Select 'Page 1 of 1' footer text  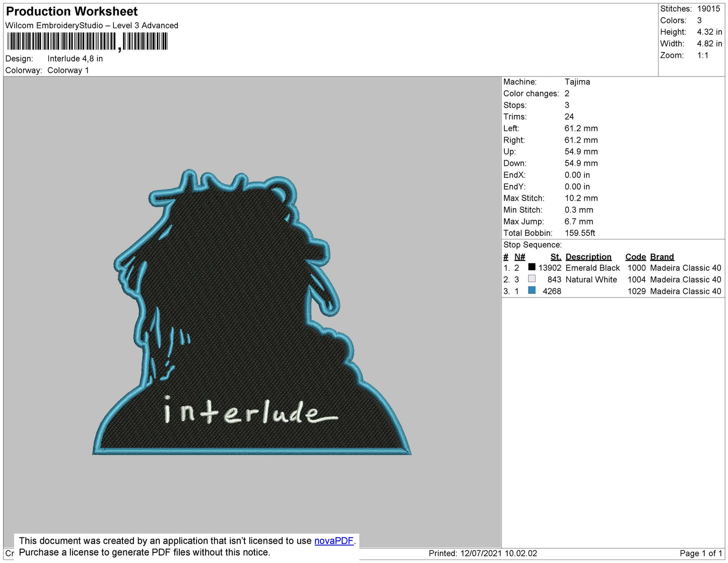(701, 553)
